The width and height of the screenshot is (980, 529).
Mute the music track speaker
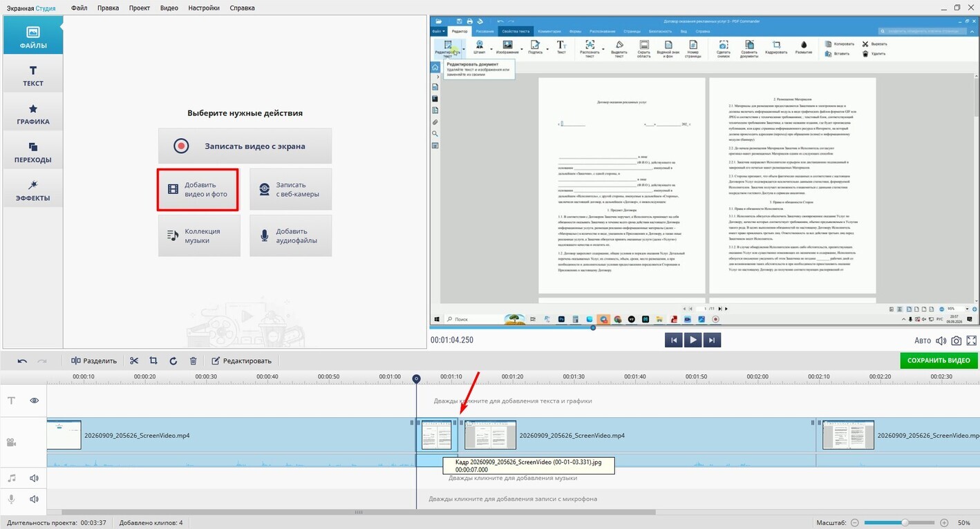pyautogui.click(x=34, y=478)
